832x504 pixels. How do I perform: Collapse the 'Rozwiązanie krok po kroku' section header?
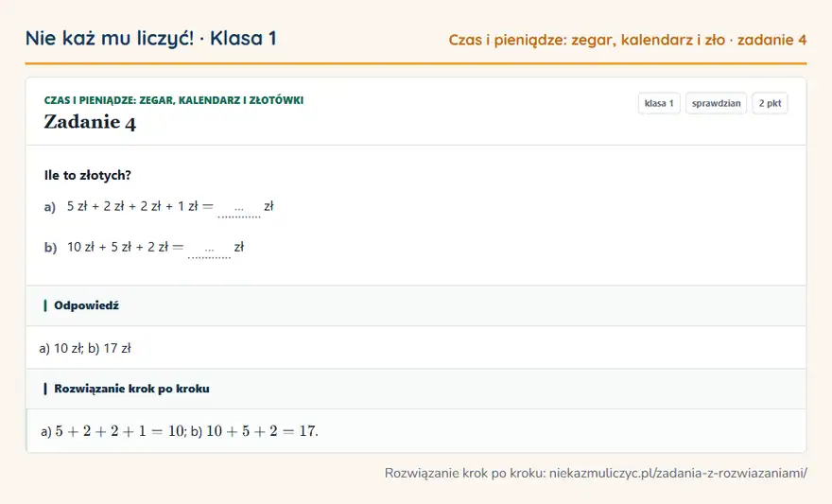[416, 389]
